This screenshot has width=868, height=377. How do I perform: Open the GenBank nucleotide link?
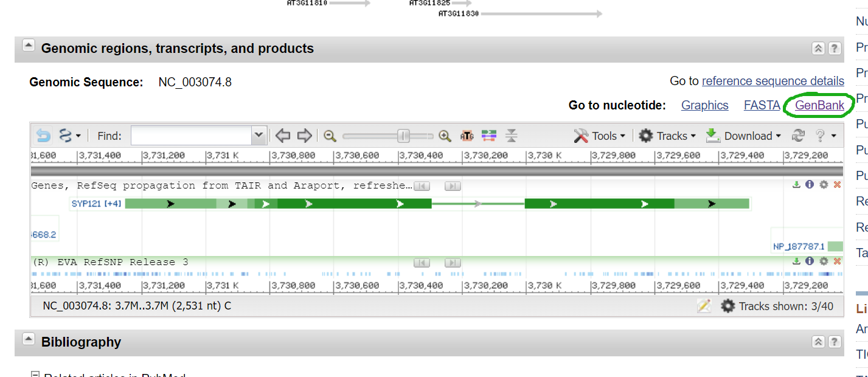click(819, 105)
